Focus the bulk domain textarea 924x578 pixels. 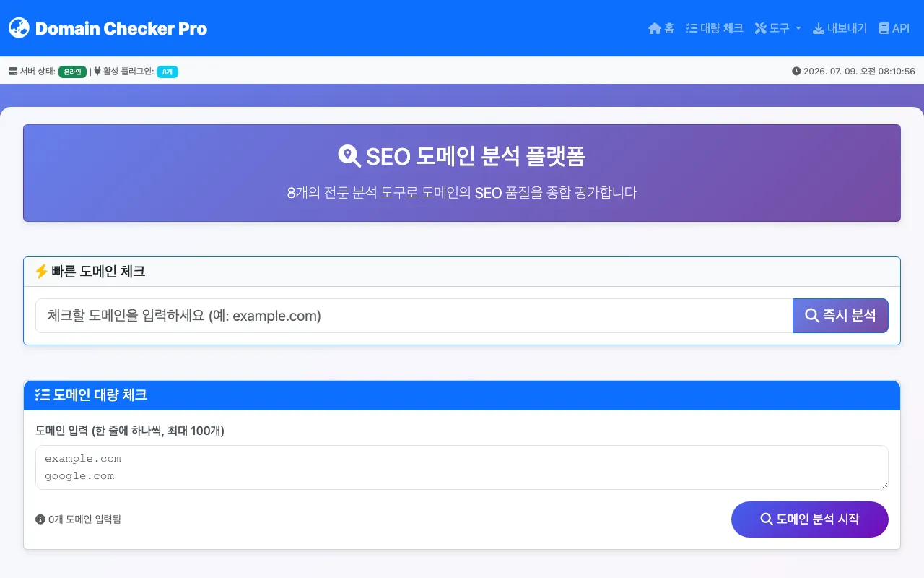(x=462, y=467)
